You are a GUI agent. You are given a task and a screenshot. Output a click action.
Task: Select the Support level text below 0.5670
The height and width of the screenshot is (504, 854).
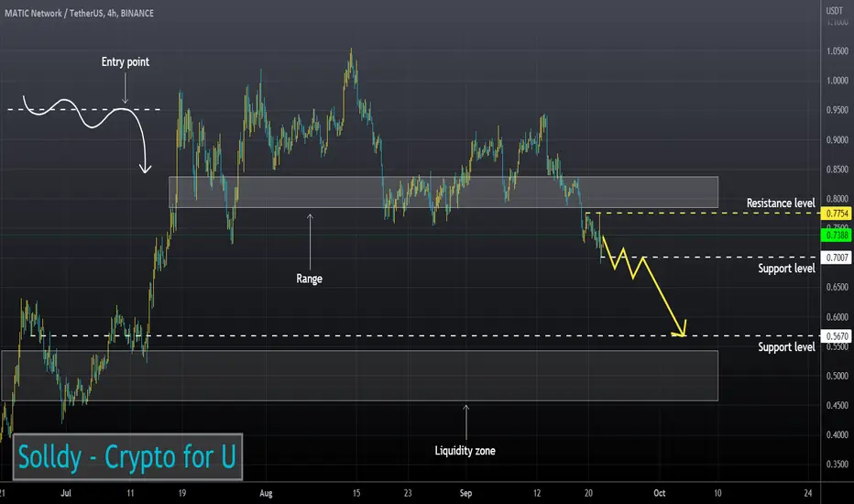[786, 347]
